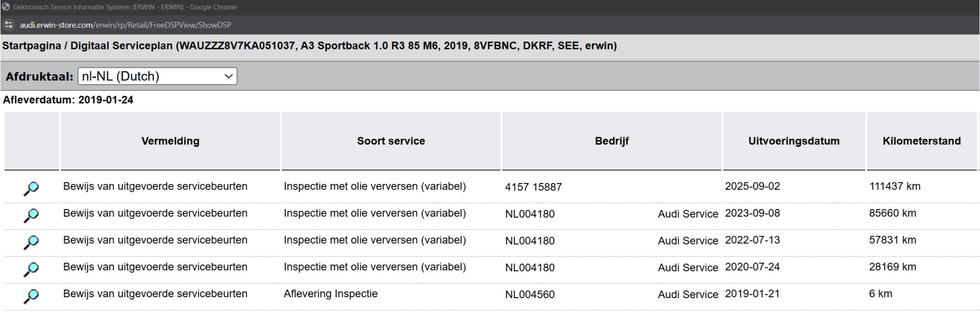This screenshot has height=312, width=980.
Task: Click the browser address bar URL
Action: 126,25
